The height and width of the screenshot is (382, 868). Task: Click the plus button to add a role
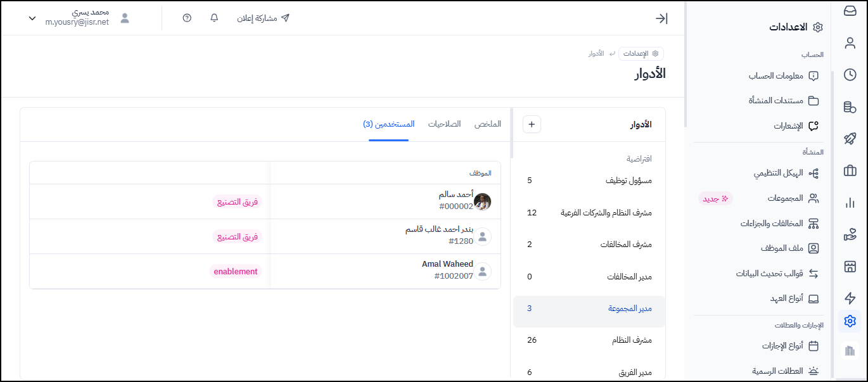(x=532, y=124)
